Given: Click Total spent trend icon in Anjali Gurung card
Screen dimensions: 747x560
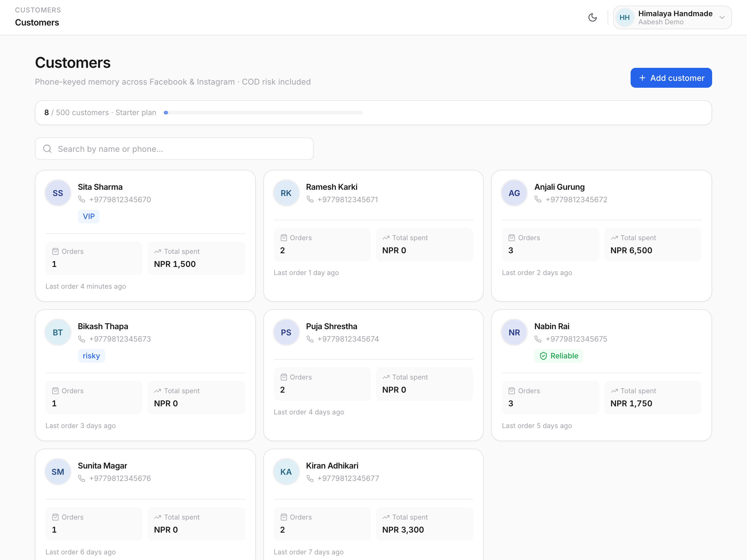Looking at the screenshot, I should (x=614, y=238).
